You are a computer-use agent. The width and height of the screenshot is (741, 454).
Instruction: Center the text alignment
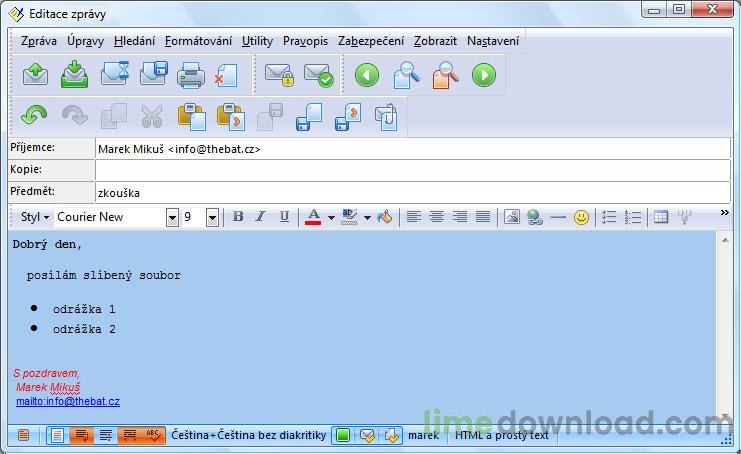pos(436,217)
